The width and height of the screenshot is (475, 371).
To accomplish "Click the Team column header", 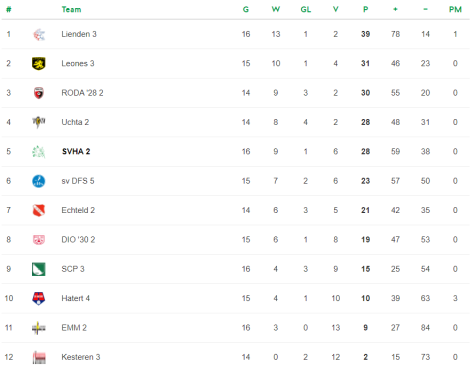I will tap(71, 9).
